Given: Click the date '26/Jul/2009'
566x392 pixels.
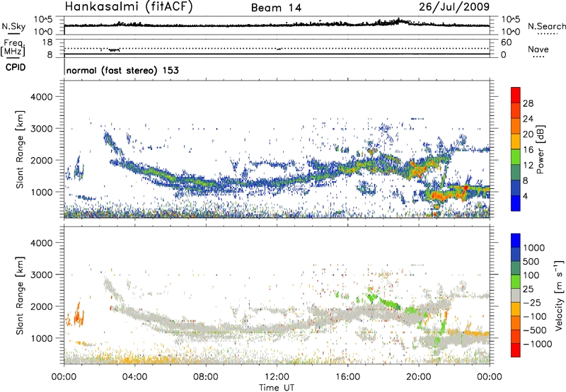Looking at the screenshot, I should point(454,6).
